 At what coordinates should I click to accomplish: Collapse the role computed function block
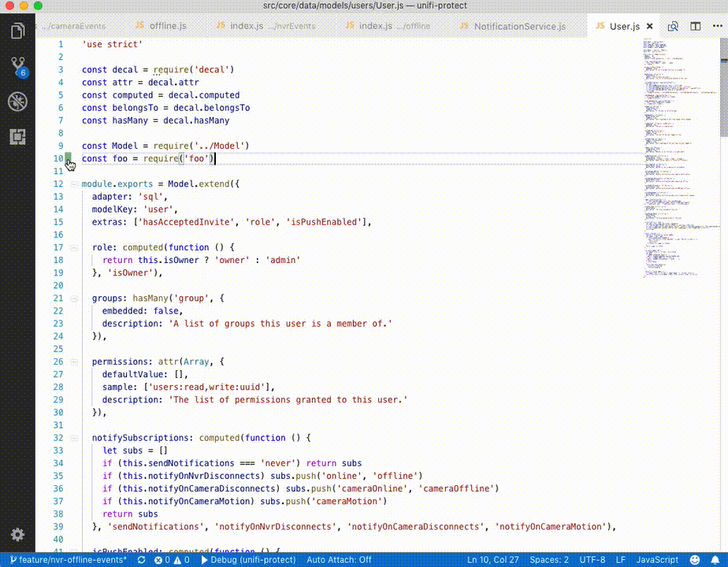(72, 246)
